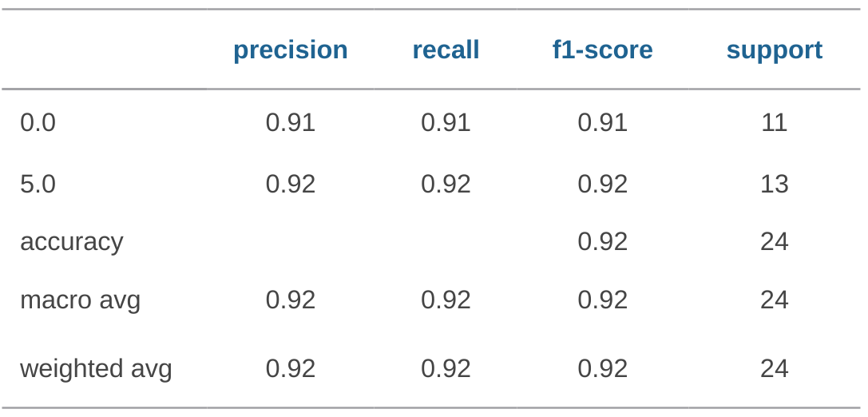This screenshot has height=417, width=868.
Task: Click weighted avg precision value
Action: pyautogui.click(x=290, y=368)
